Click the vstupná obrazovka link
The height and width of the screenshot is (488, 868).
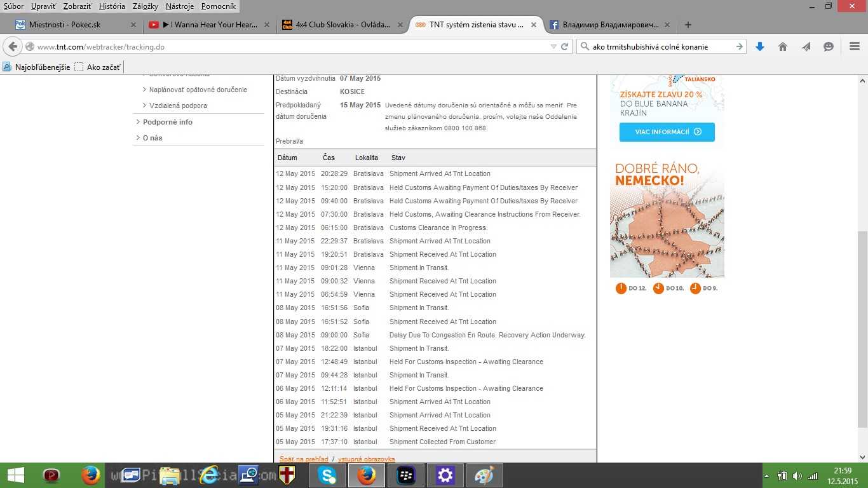tap(366, 459)
